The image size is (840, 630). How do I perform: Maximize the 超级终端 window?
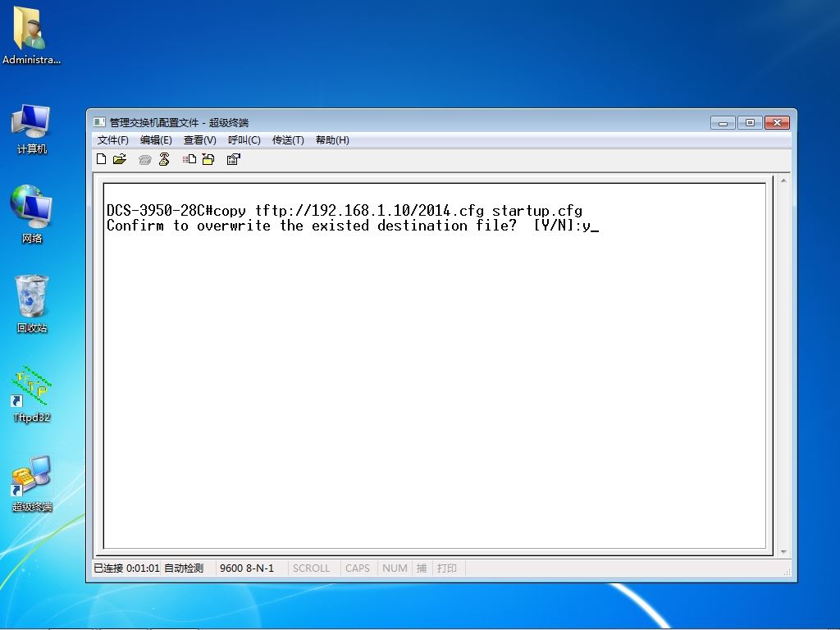coord(750,123)
